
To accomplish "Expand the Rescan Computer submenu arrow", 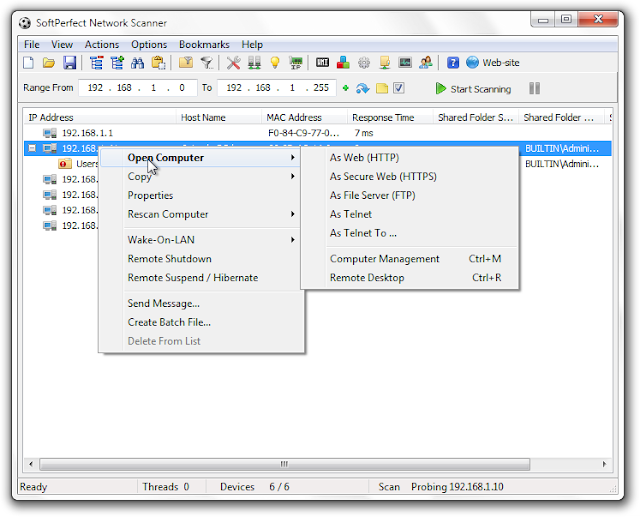I will click(293, 214).
